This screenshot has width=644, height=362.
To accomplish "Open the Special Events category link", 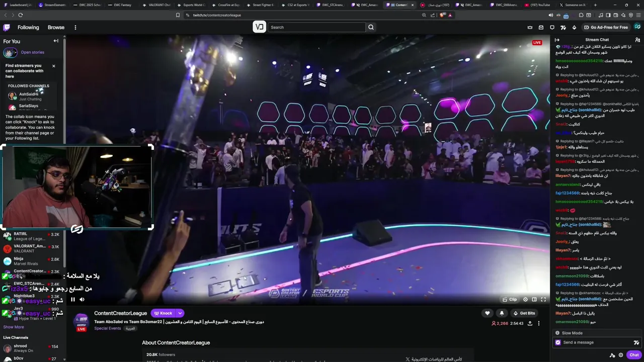I will (x=107, y=328).
